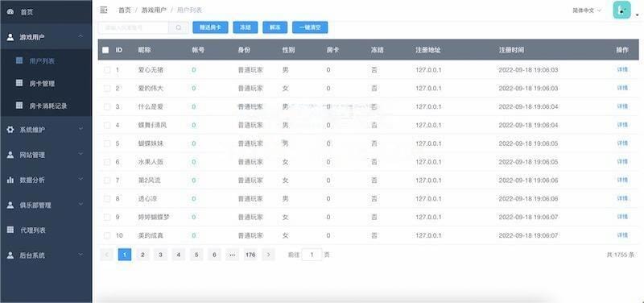The height and width of the screenshot is (303, 644).
Task: Open the 简体中文 language dropdown
Action: pyautogui.click(x=587, y=10)
